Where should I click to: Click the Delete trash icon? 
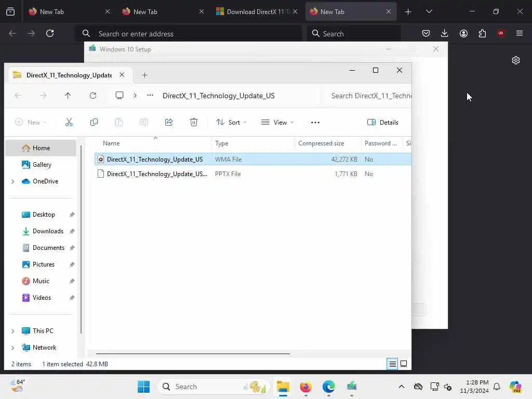(194, 122)
